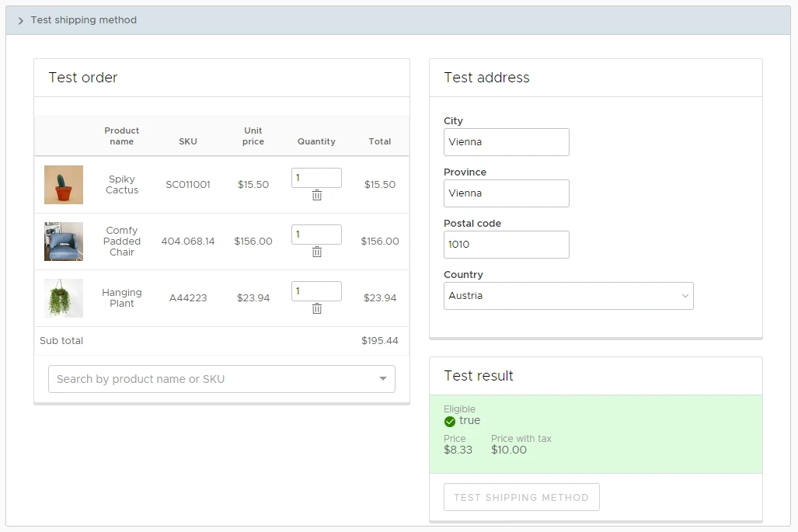Viewport: 798px width, 532px height.
Task: Search by product name or SKU field
Action: click(210, 379)
